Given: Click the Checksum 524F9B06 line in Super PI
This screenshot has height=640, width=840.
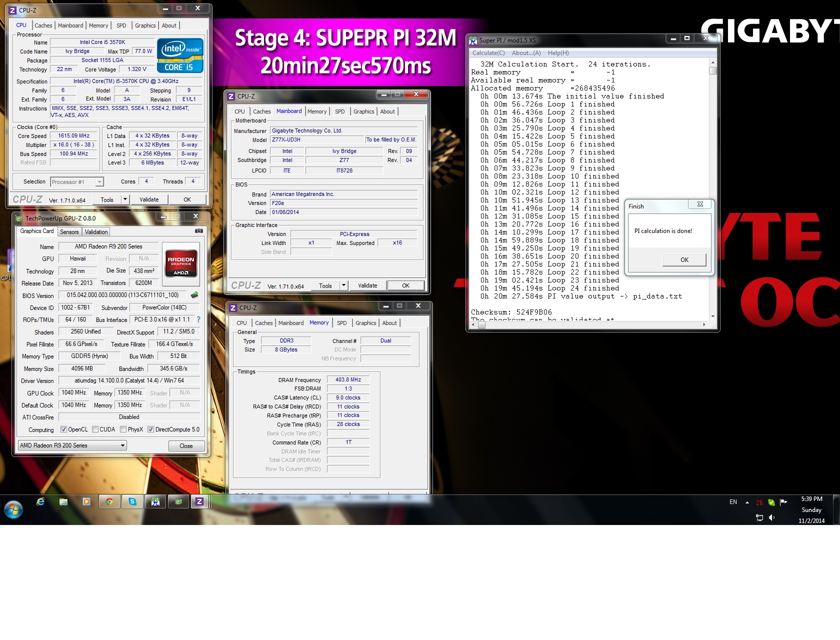Looking at the screenshot, I should pyautogui.click(x=511, y=312).
